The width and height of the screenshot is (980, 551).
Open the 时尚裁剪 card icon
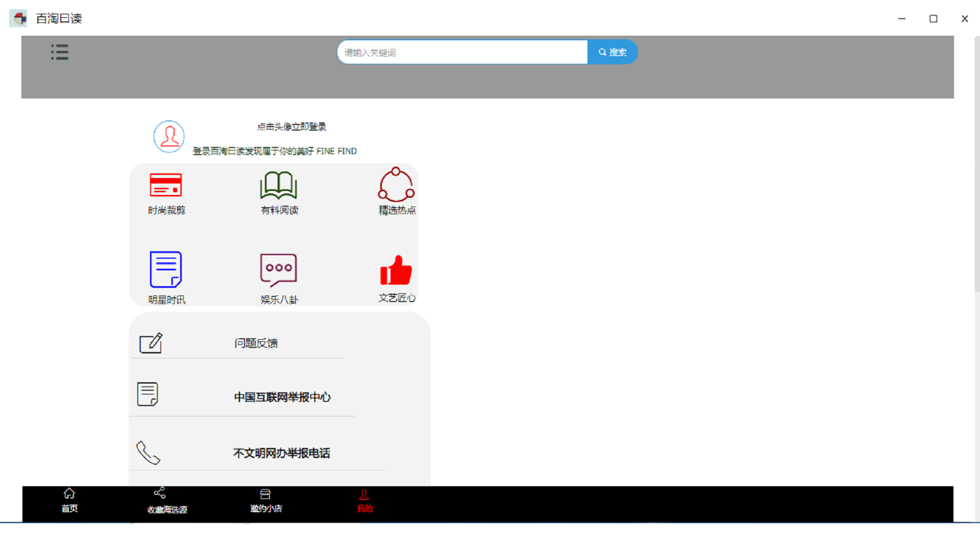coord(166,185)
